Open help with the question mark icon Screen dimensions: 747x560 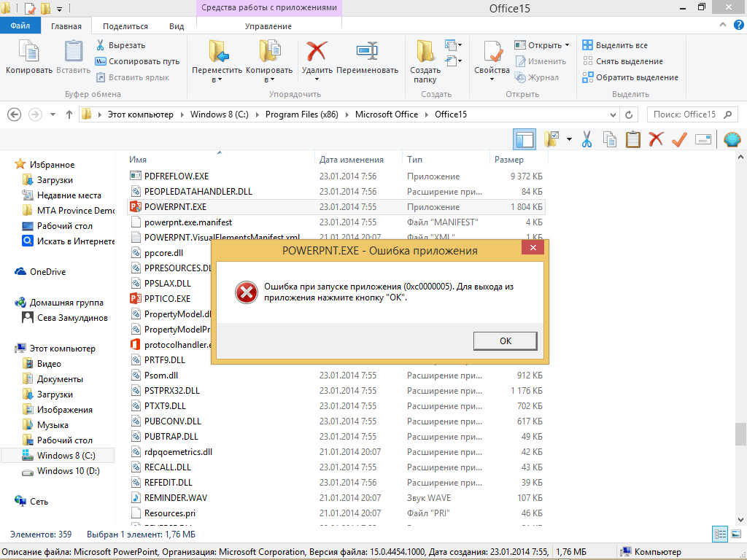(x=738, y=26)
